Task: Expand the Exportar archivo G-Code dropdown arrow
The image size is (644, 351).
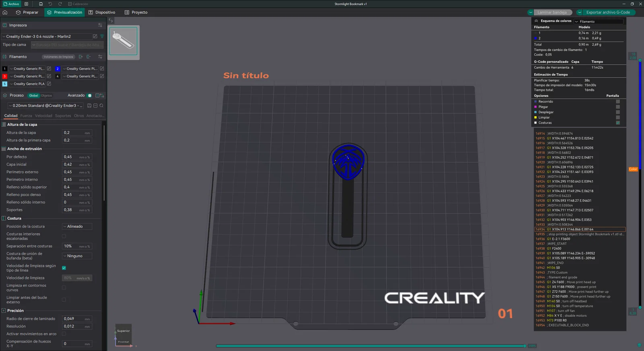Action: pos(580,12)
